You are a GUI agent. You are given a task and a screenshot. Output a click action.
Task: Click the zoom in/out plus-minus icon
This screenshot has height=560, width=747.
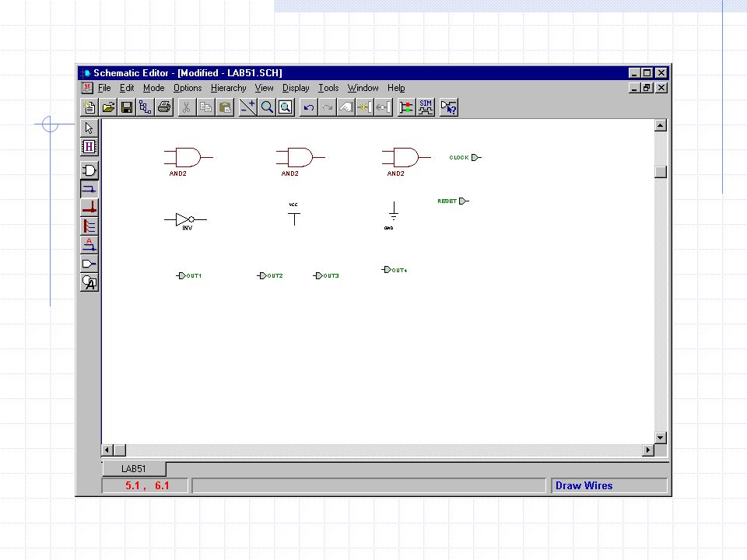pyautogui.click(x=247, y=107)
